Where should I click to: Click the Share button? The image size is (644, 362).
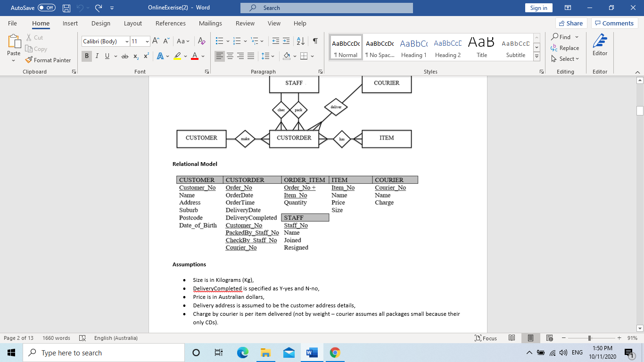(570, 23)
